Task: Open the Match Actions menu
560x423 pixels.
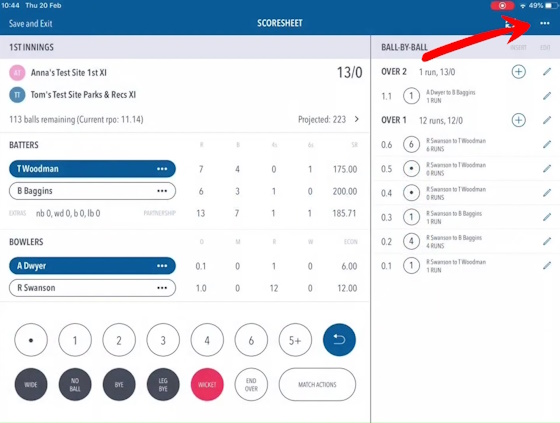Action: (317, 384)
